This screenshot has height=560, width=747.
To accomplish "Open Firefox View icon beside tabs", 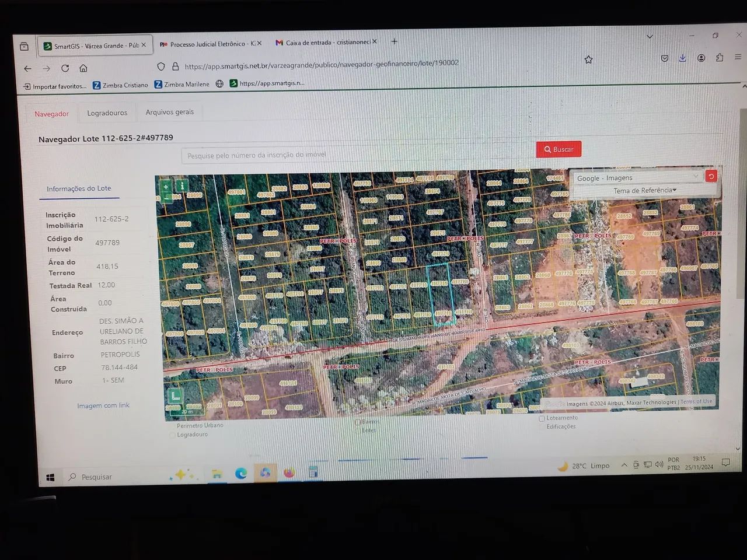I will [24, 47].
